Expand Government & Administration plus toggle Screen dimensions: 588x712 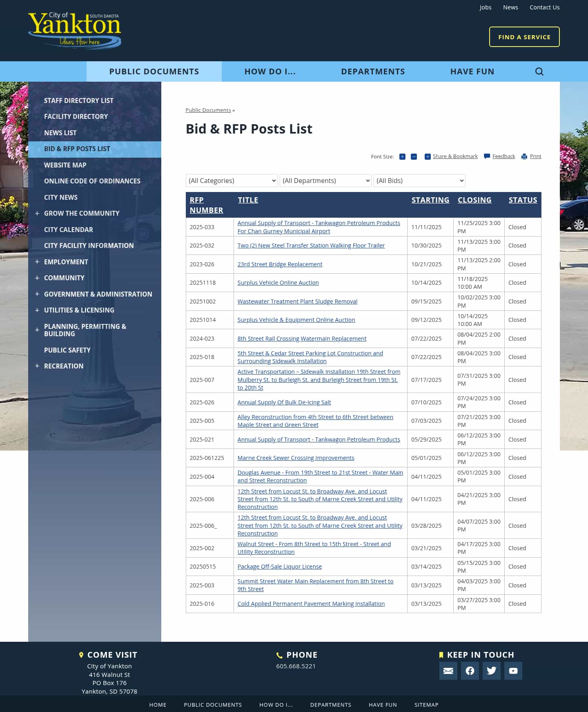tap(37, 294)
